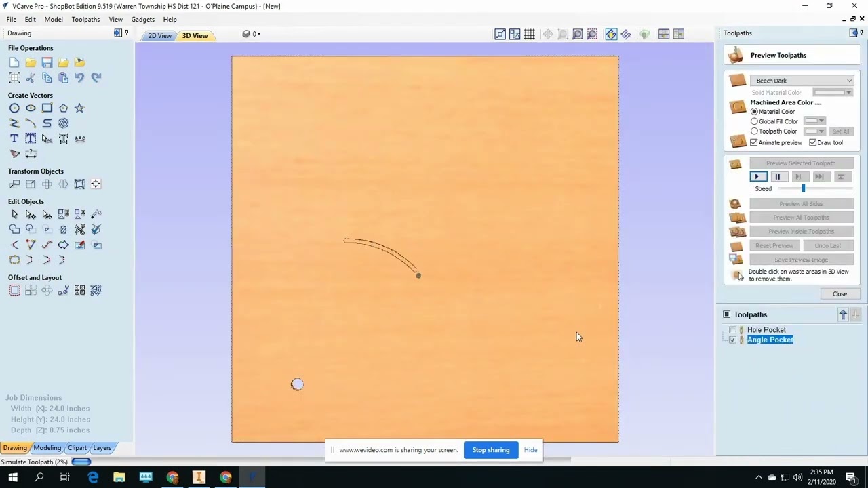Select the Angle Pocket toolpath name
Screen dimensions: 868x488
tap(770, 340)
